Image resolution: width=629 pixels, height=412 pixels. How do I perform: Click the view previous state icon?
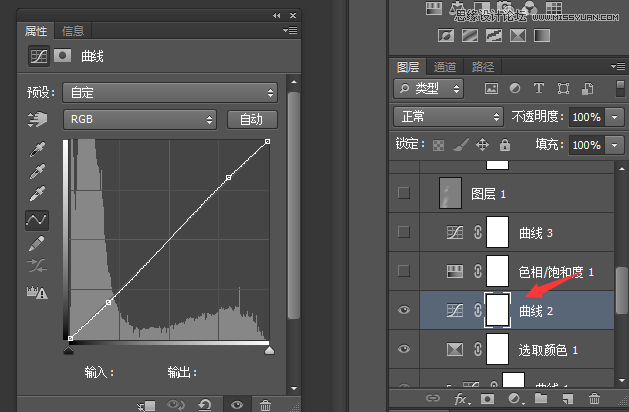pos(175,404)
